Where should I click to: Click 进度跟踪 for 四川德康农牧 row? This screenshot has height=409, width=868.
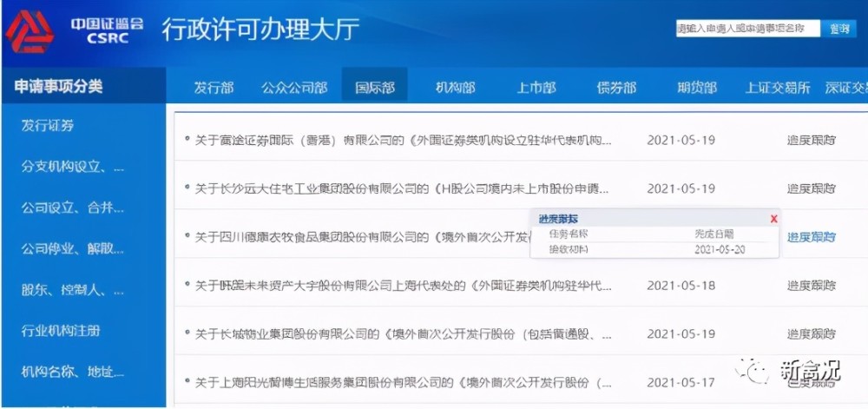(x=811, y=237)
